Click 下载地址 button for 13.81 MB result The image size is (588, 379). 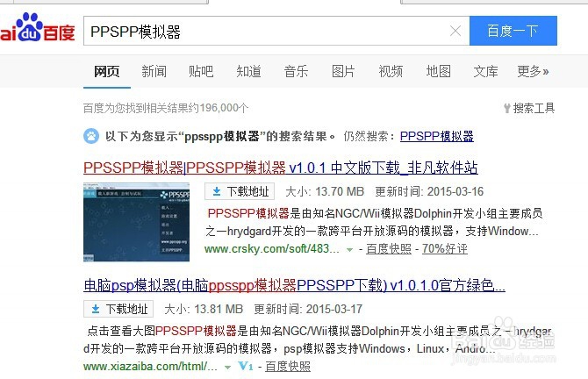[x=118, y=310]
